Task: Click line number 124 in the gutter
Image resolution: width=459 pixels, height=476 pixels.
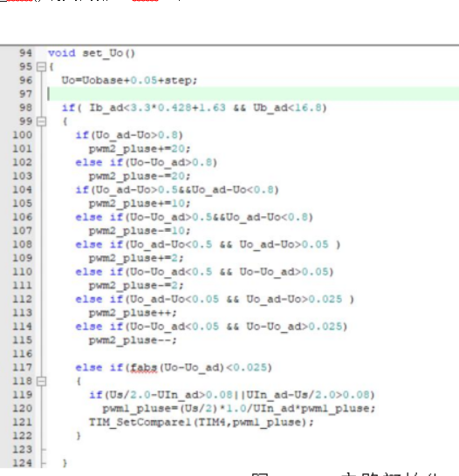Action: [x=22, y=463]
